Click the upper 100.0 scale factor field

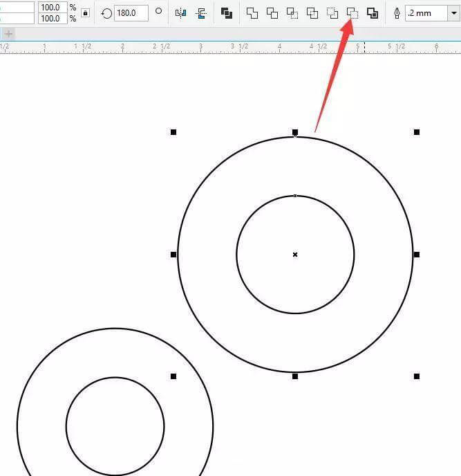click(x=50, y=7)
